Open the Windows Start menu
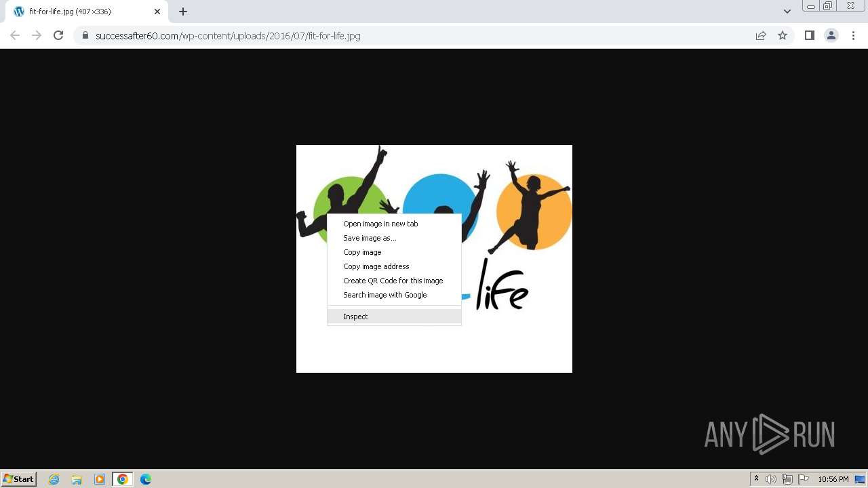This screenshot has height=488, width=868. [x=19, y=479]
